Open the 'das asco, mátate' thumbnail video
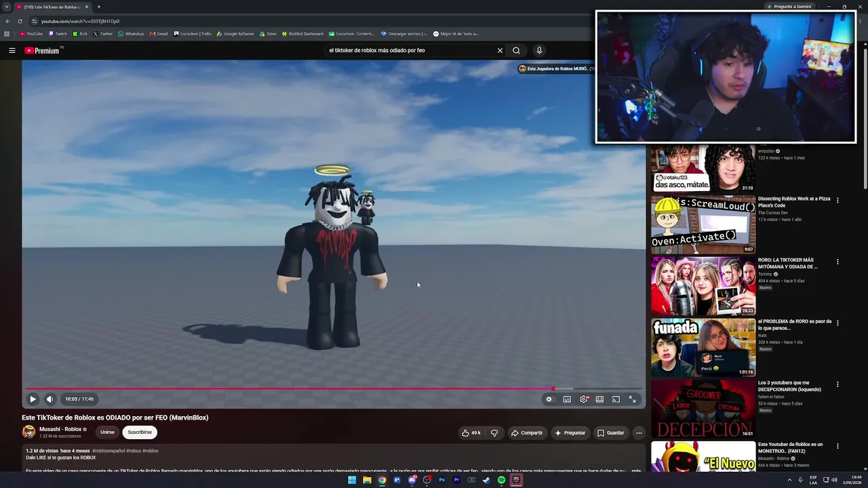This screenshot has height=488, width=868. coord(703,168)
